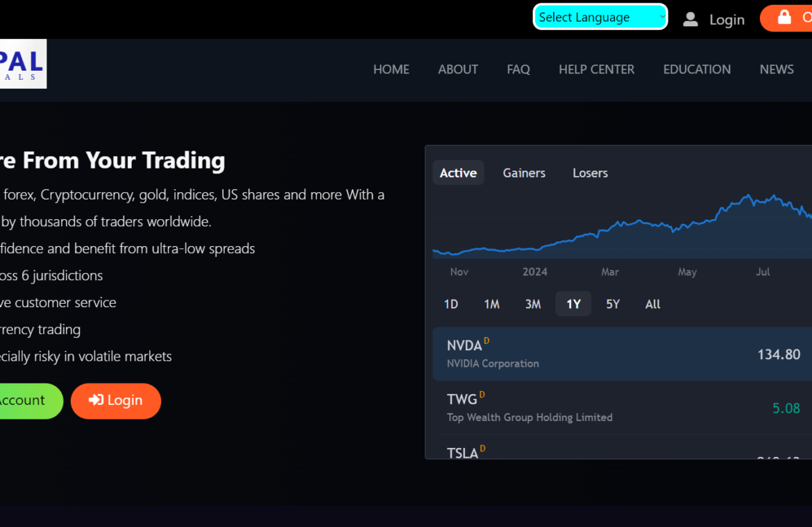Screen dimensions: 812x527
Task: Navigate to FAQ
Action: tap(518, 69)
